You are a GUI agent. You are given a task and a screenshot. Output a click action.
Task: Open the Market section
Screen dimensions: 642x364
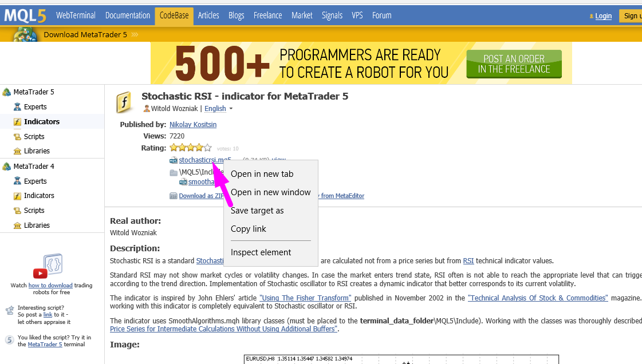[302, 15]
